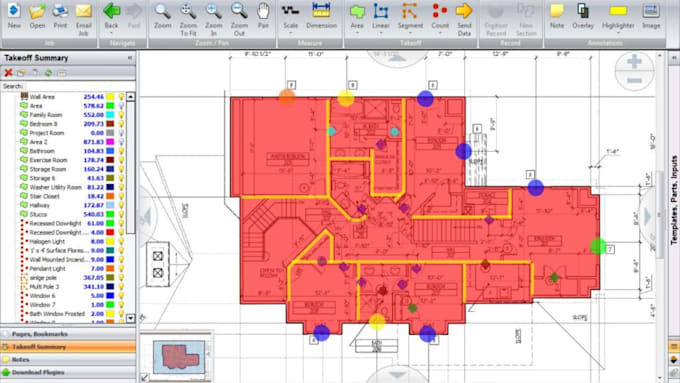Open Templates, Parts, Inputs vertical tab
The image size is (680, 383).
[674, 200]
